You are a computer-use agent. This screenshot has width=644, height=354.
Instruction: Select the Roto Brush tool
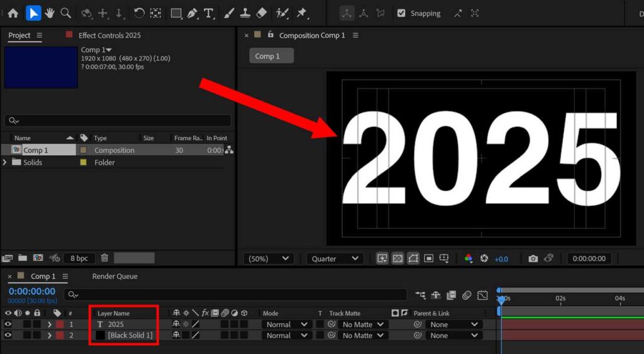(282, 14)
